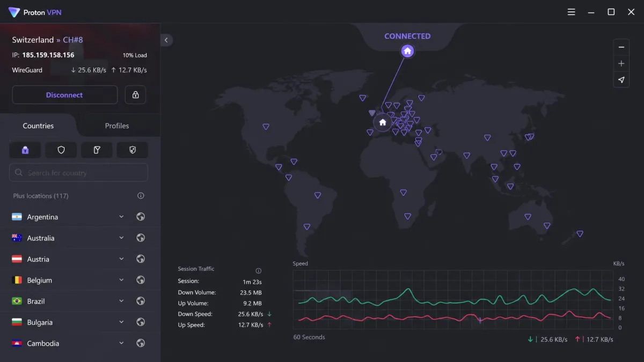Select the Secure Core filter icon
The height and width of the screenshot is (362, 644).
(25, 150)
